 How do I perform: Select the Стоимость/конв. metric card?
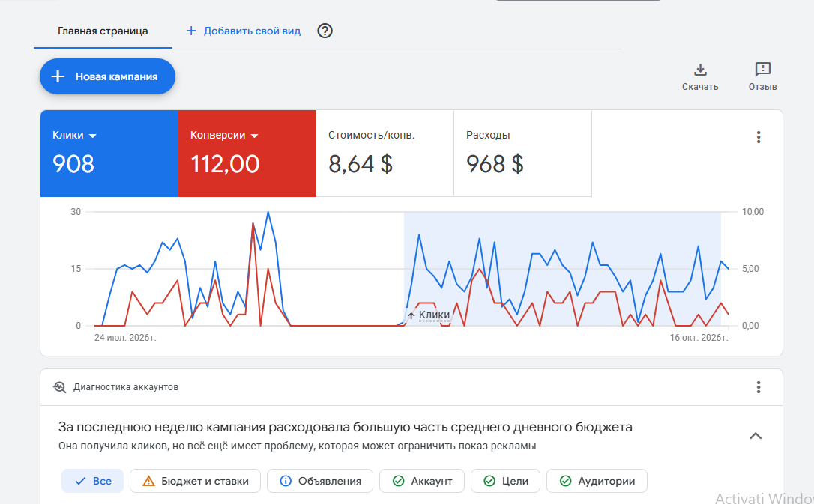click(385, 153)
